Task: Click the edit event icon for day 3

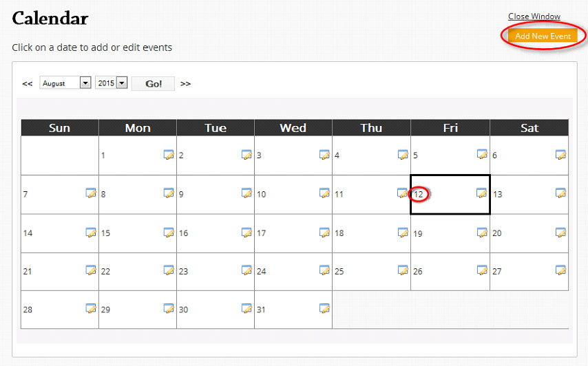Action: pos(324,154)
